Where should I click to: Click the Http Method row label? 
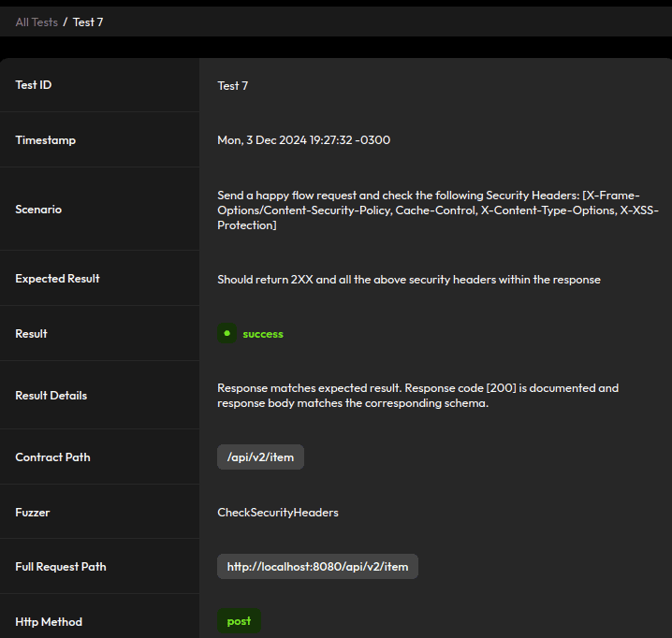pyautogui.click(x=49, y=622)
